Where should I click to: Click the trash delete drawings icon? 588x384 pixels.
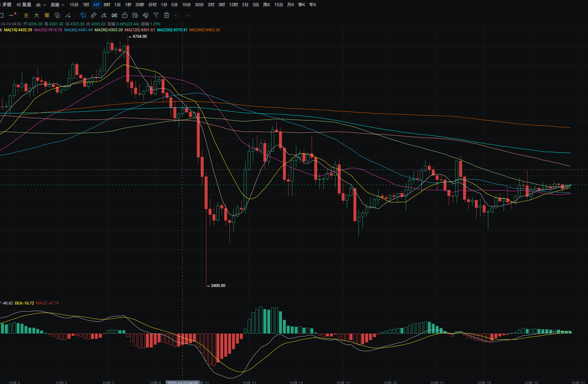167,15
